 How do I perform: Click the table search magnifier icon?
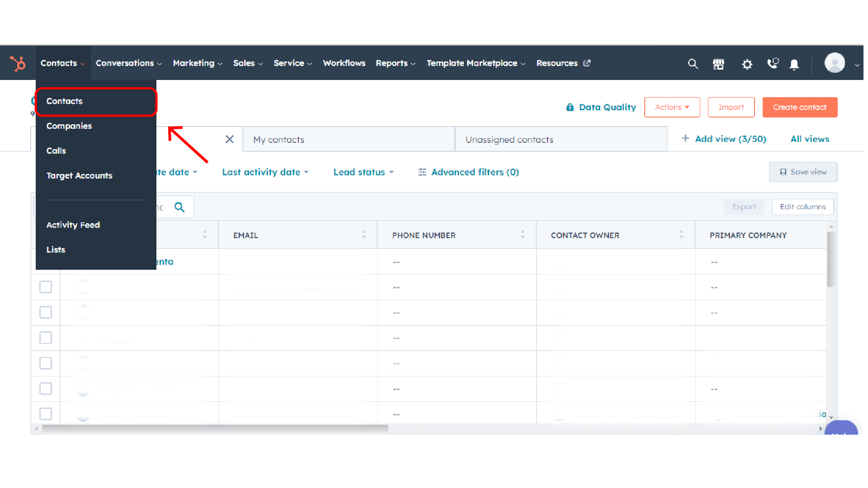point(179,207)
